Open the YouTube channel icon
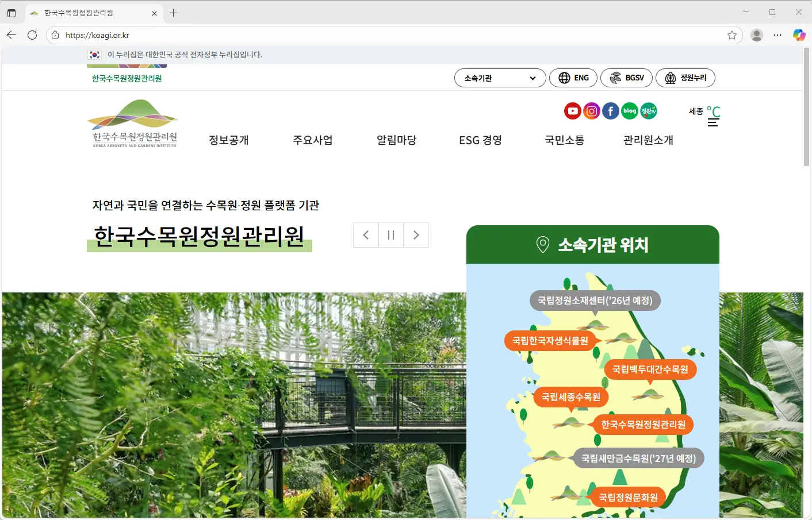 tap(573, 111)
